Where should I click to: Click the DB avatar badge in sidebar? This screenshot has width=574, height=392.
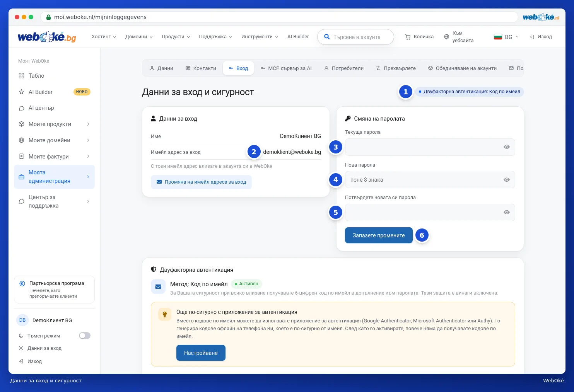click(x=22, y=320)
